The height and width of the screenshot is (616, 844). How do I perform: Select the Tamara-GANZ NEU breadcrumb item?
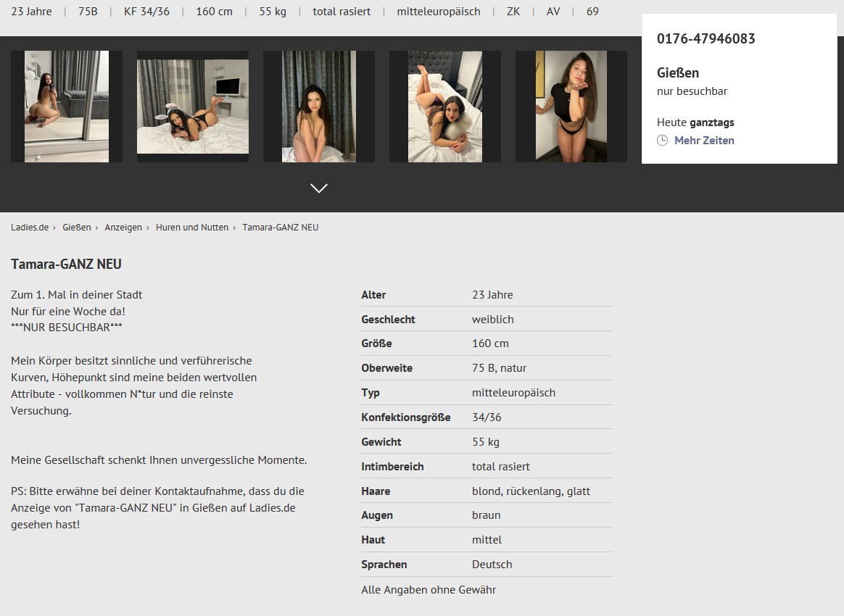click(280, 228)
